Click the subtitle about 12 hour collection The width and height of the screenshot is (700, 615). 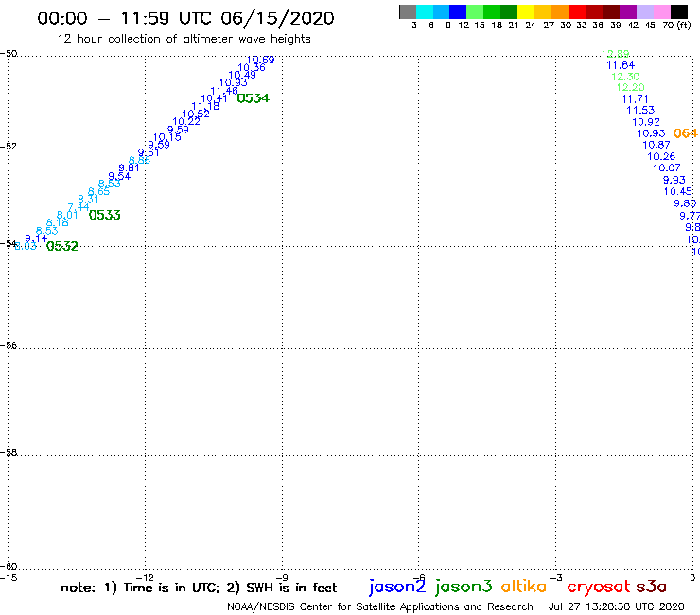point(184,39)
